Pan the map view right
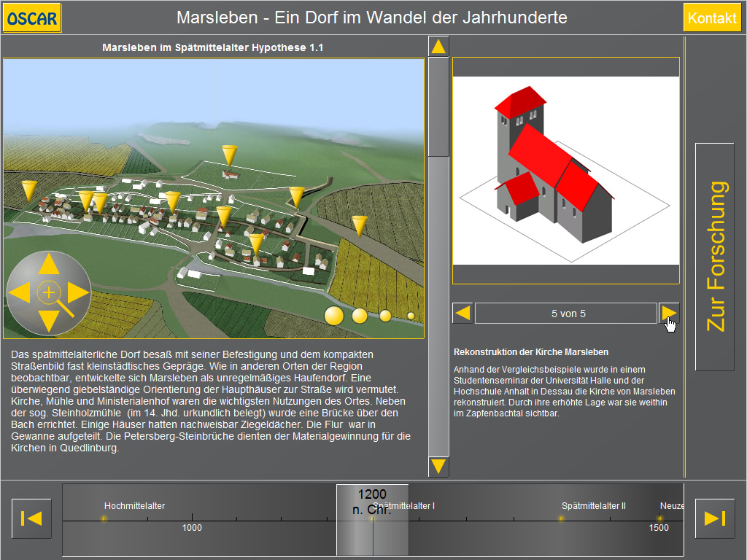The width and height of the screenshot is (747, 560). pyautogui.click(x=78, y=292)
